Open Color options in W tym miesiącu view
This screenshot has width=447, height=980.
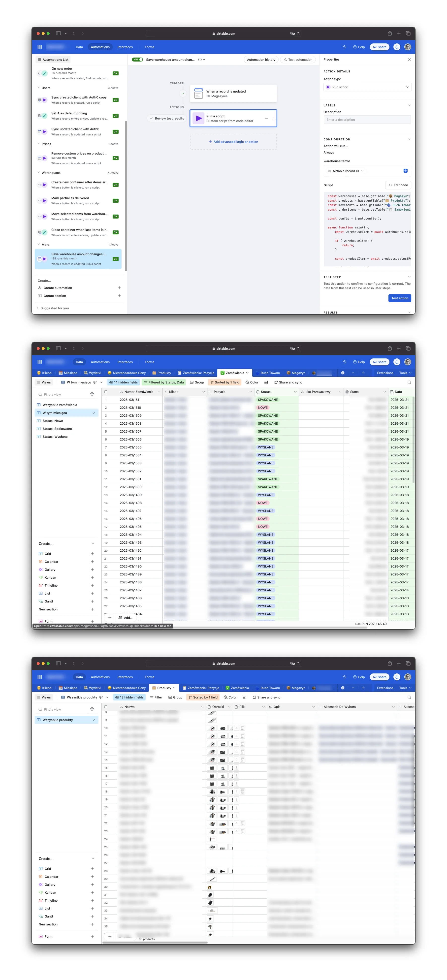point(252,382)
